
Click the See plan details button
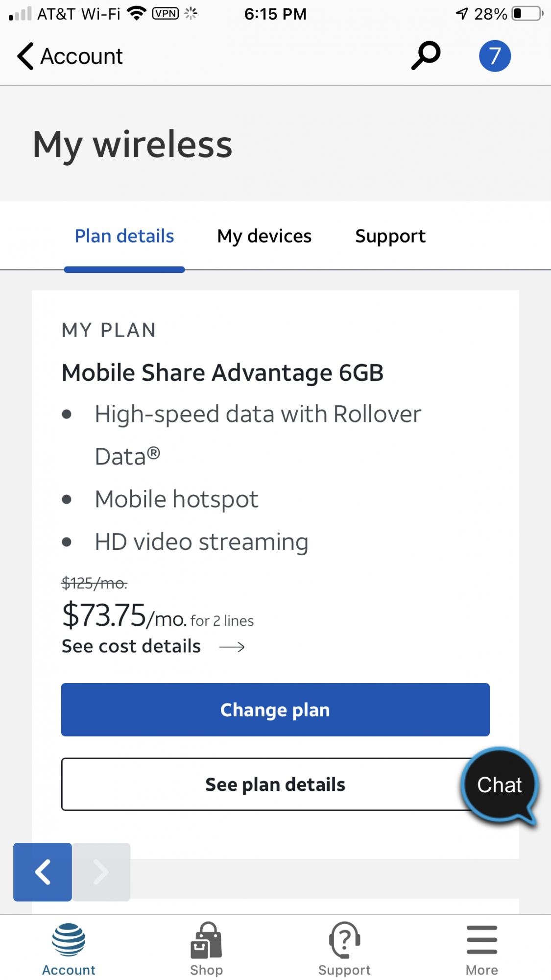(x=275, y=784)
